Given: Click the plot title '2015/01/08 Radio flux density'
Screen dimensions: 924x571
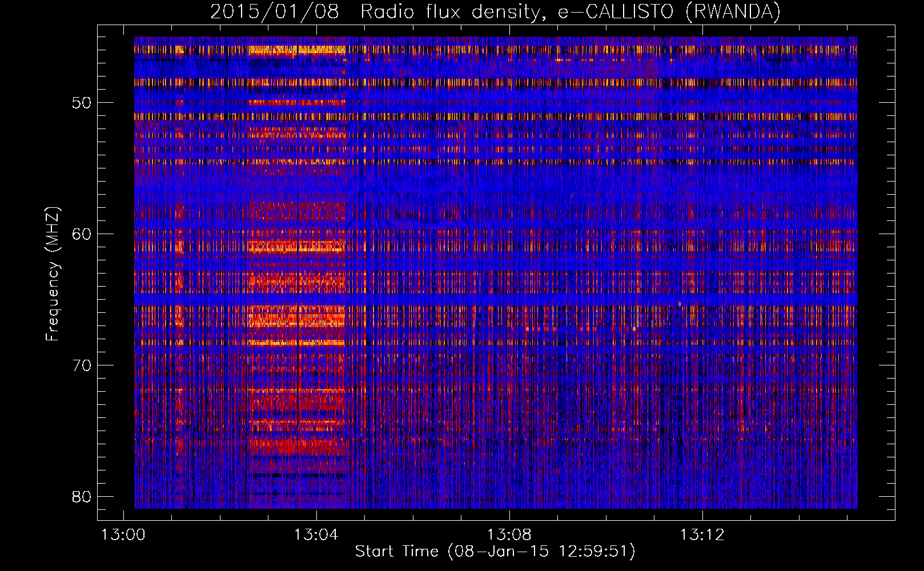Looking at the screenshot, I should pyautogui.click(x=495, y=11).
